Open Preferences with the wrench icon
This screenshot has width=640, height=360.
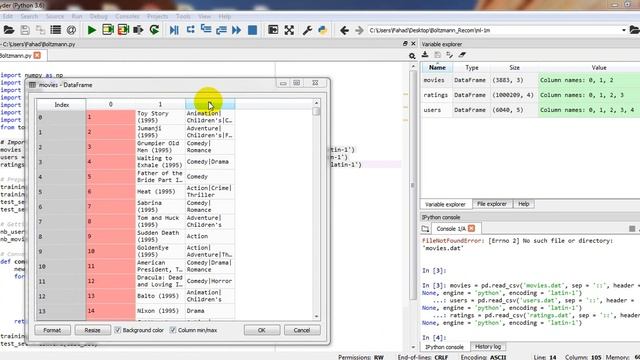click(307, 30)
